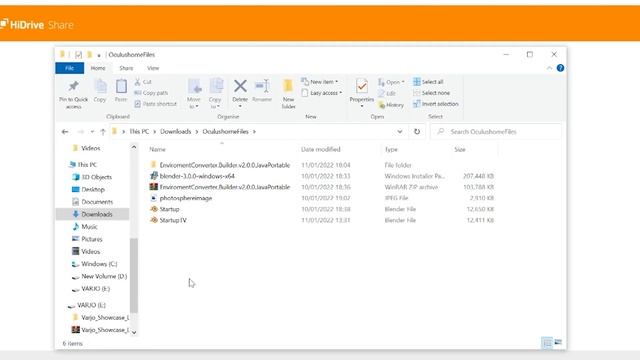Go back with the back arrow
This screenshot has width=640, height=360.
coord(65,132)
